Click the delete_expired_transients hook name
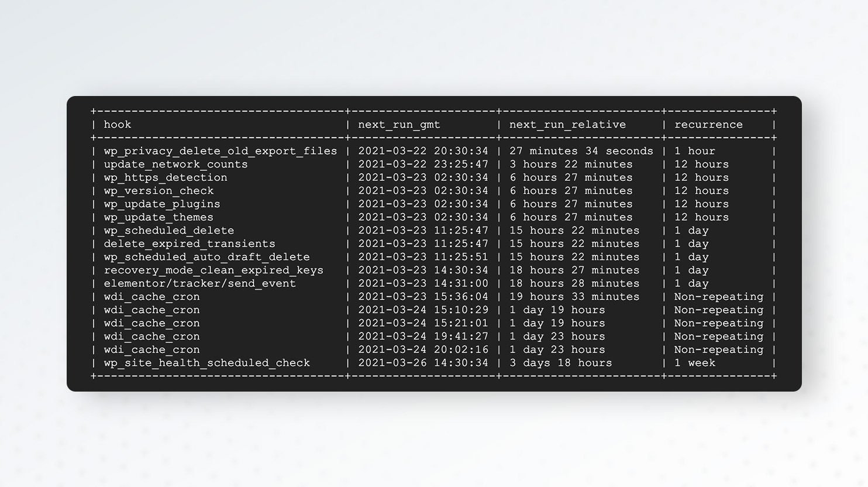This screenshot has width=868, height=487. (190, 244)
